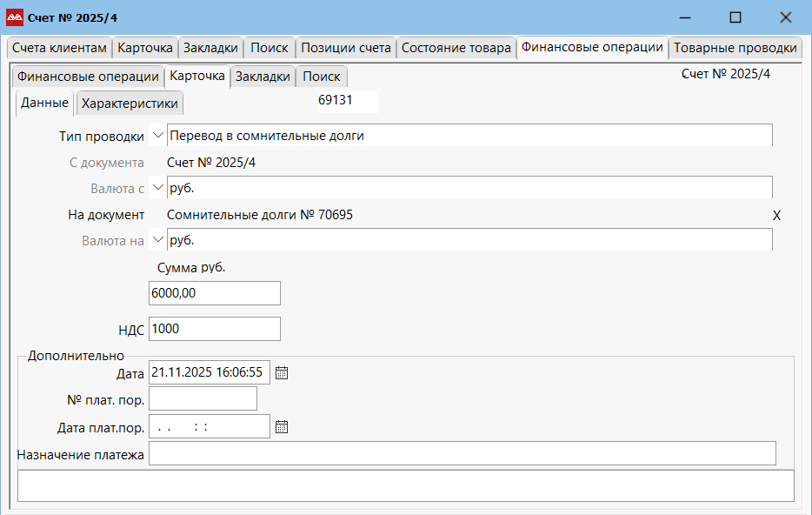Expand the Валюта на dropdown

(x=157, y=240)
